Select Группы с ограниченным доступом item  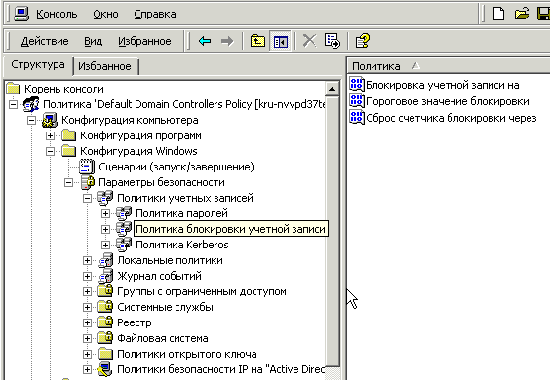(x=202, y=292)
